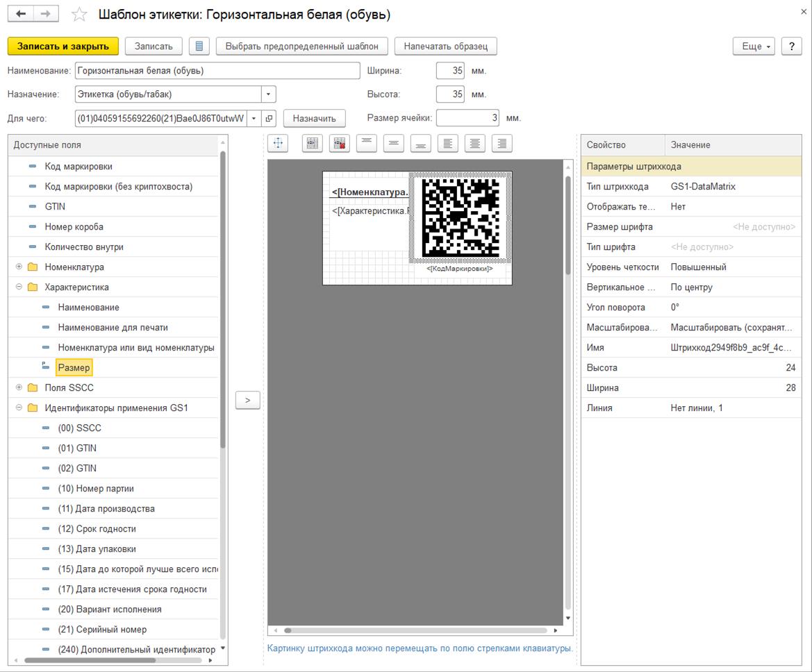Expand the Поля SSCC folder
The height and width of the screenshot is (672, 812).
point(19,388)
